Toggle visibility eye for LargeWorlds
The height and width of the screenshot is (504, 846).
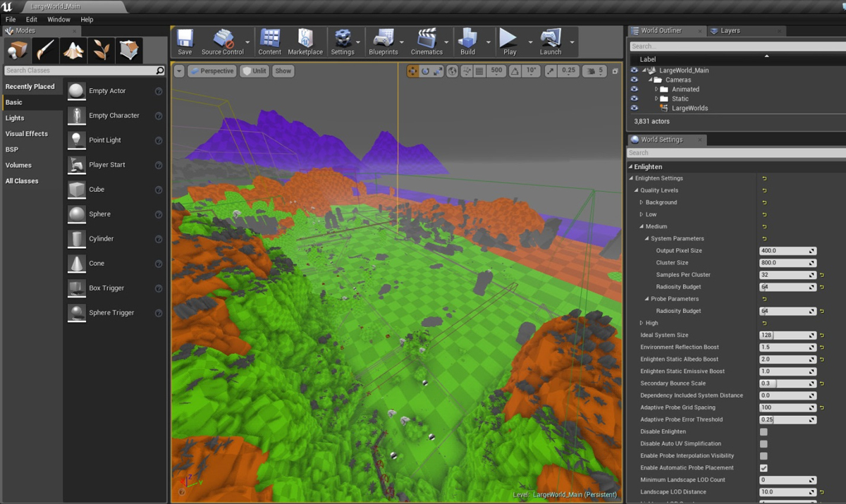coord(634,108)
